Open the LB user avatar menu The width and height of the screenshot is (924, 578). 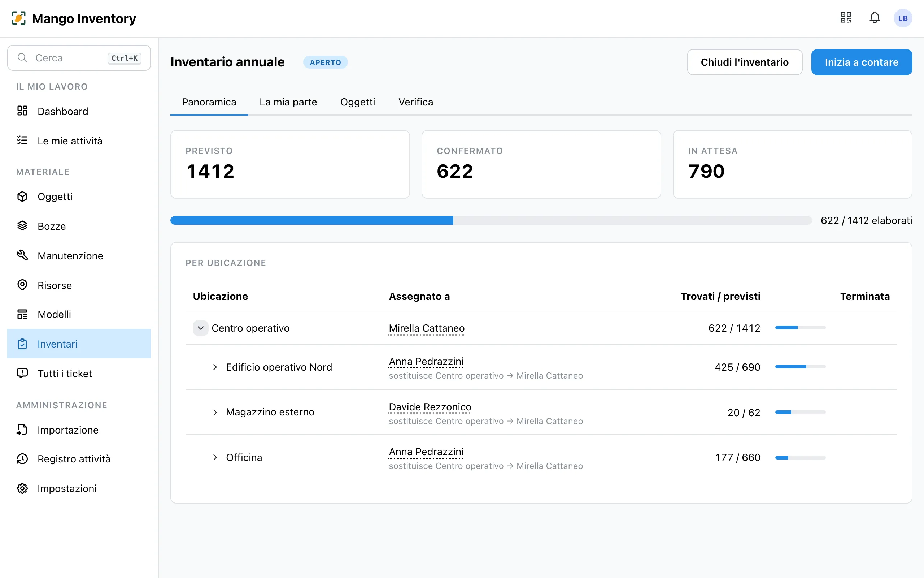(x=903, y=18)
